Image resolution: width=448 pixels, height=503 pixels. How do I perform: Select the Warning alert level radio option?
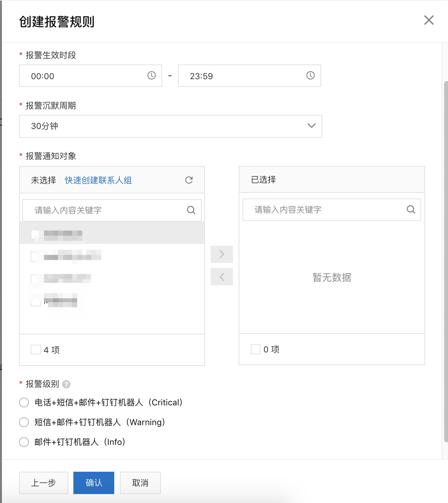click(24, 422)
